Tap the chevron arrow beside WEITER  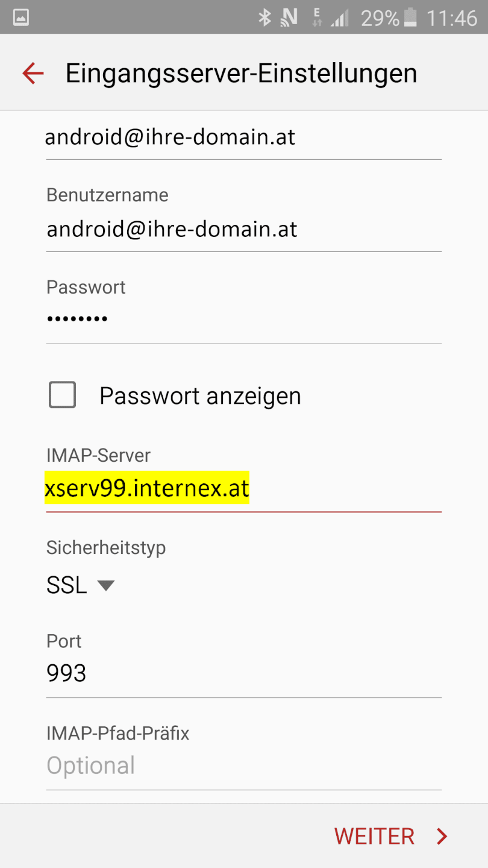coord(442,836)
